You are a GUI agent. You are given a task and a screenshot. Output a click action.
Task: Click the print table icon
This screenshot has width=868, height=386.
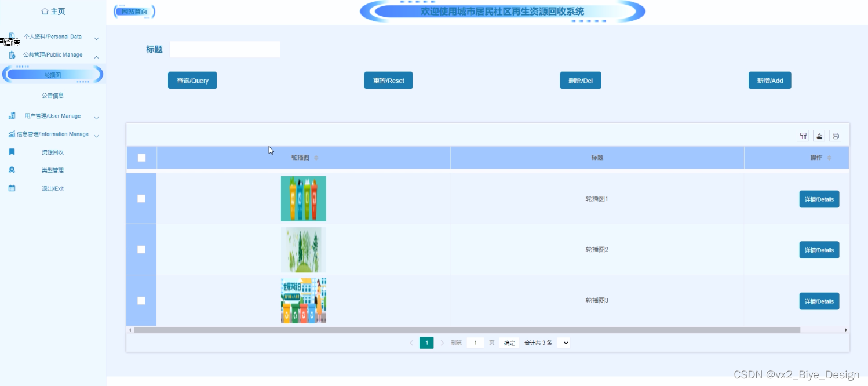click(x=836, y=136)
